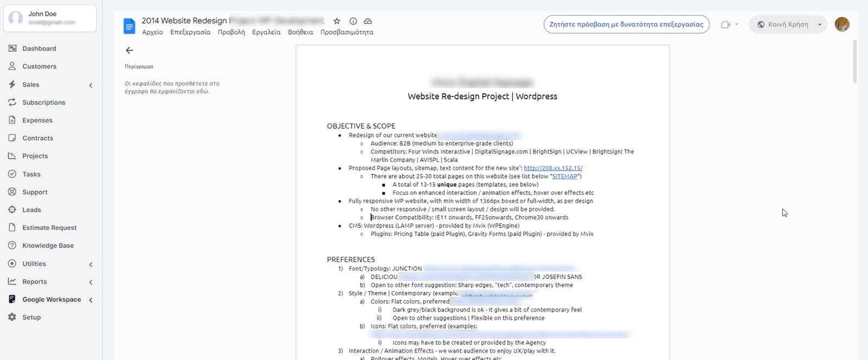Click the Google Docs blue document icon
This screenshot has height=360, width=868.
129,26
